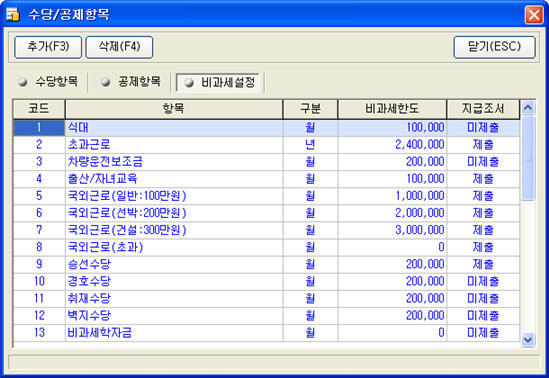Open the 공제항목 tab
The width and height of the screenshot is (549, 378).
tap(131, 82)
